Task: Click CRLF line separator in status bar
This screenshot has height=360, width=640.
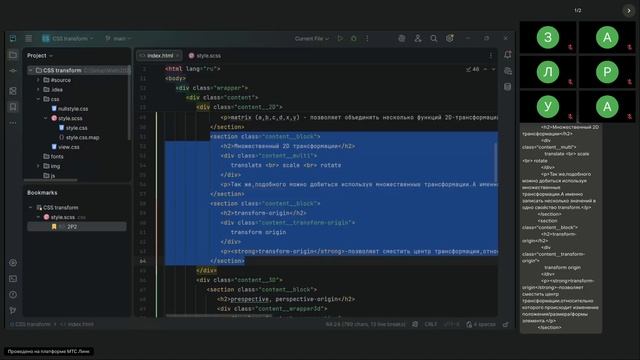Action: click(431, 324)
